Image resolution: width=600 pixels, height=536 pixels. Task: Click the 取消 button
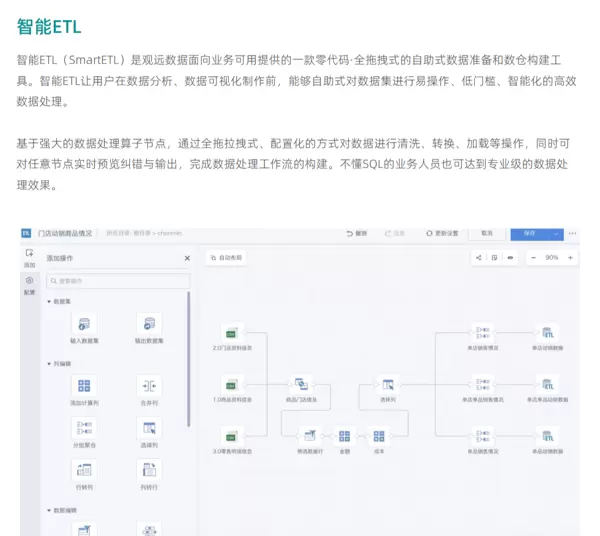pyautogui.click(x=487, y=233)
